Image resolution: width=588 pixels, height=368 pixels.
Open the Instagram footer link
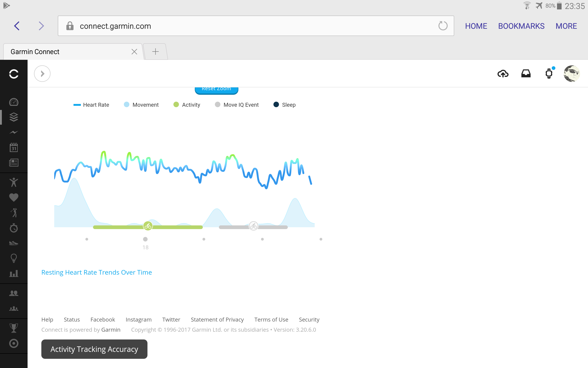(x=139, y=319)
